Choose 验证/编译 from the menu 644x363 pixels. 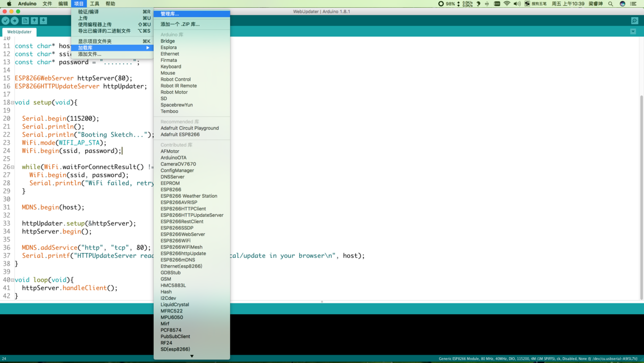[x=113, y=11]
